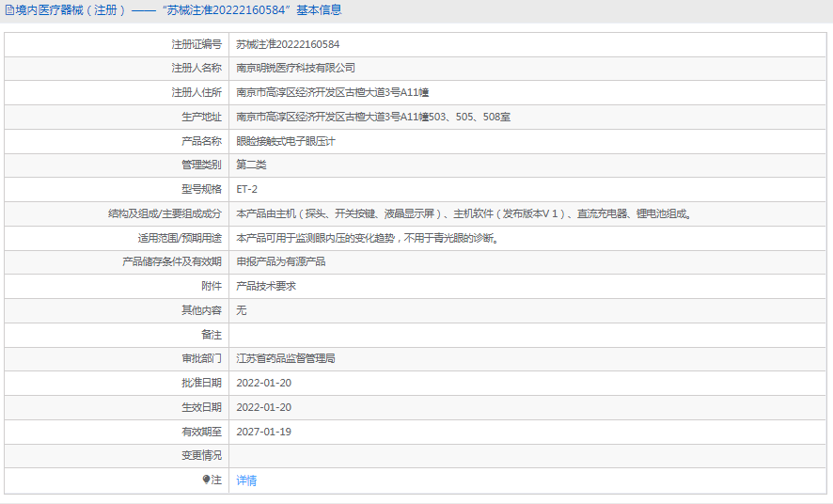The image size is (833, 504).
Task: Select production address ending 503、505、508室
Action: 373,117
